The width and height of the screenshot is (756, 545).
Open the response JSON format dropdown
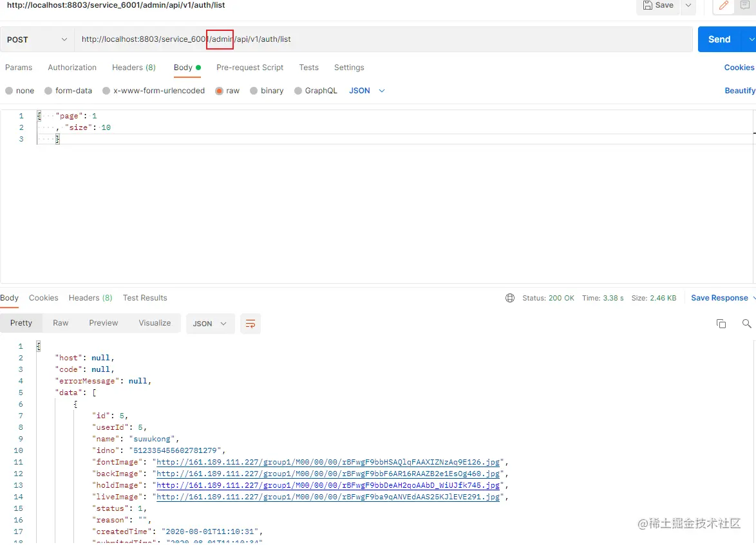(210, 324)
